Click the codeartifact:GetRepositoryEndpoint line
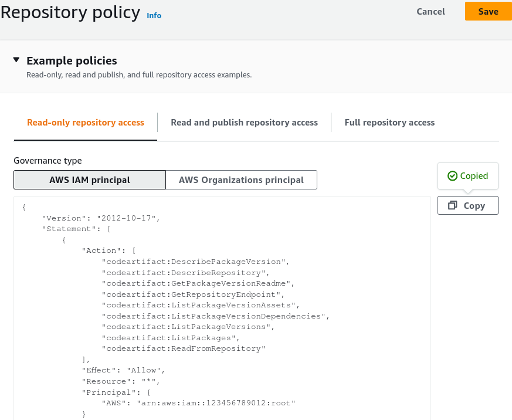Screen dimensions: 512x420 193,294
